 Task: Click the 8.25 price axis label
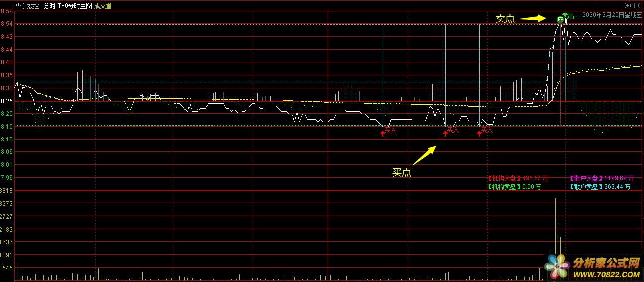coord(7,101)
